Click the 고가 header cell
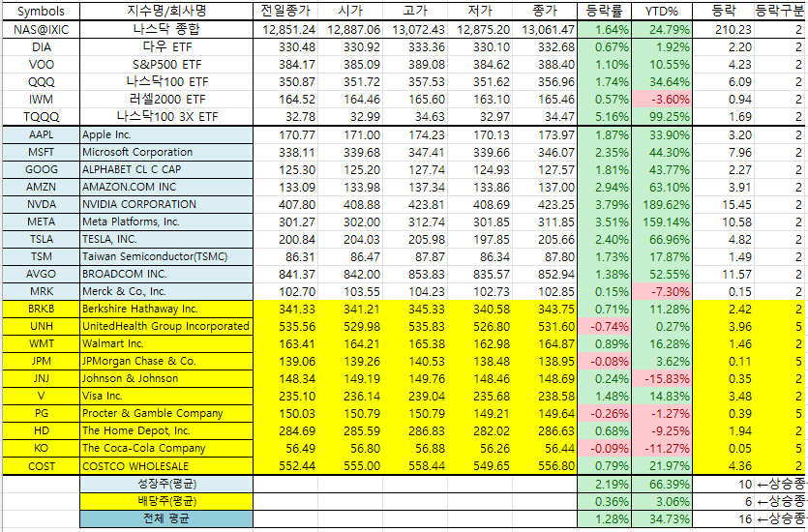The width and height of the screenshot is (808, 532). (x=415, y=12)
